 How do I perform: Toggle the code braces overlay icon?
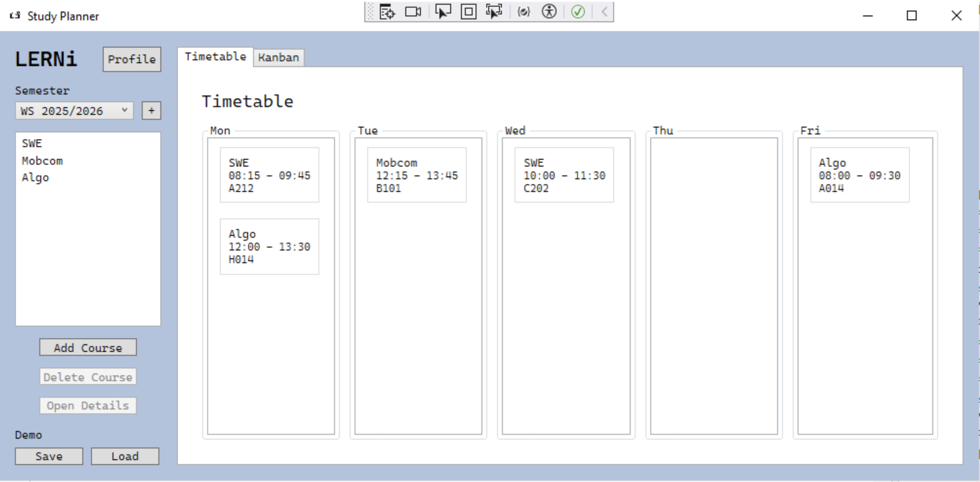523,12
